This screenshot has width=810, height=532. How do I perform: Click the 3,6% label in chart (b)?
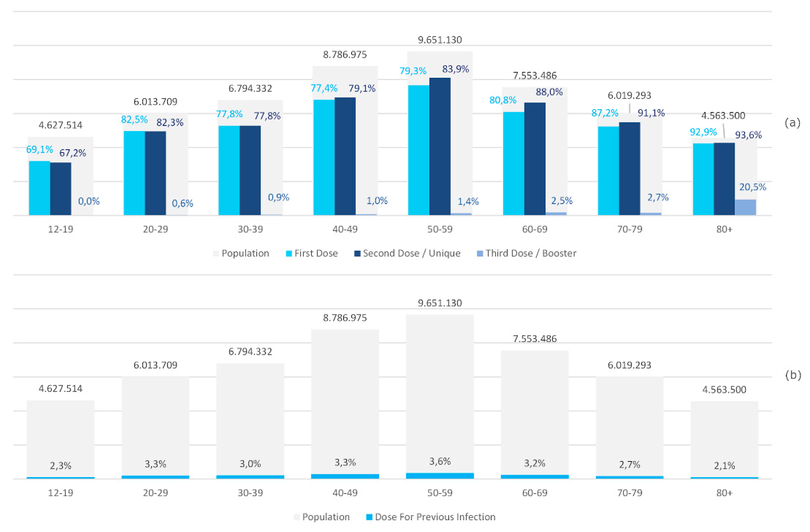pos(440,461)
